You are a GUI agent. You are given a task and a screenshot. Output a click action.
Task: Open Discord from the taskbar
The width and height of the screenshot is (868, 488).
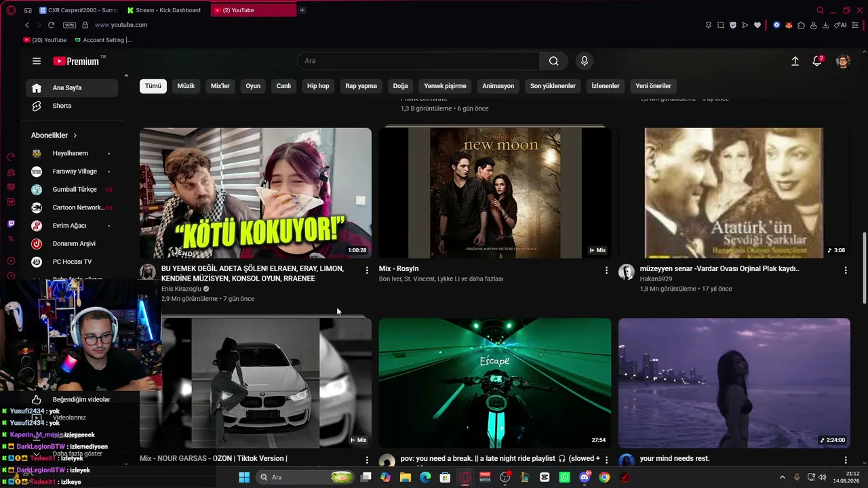(585, 477)
